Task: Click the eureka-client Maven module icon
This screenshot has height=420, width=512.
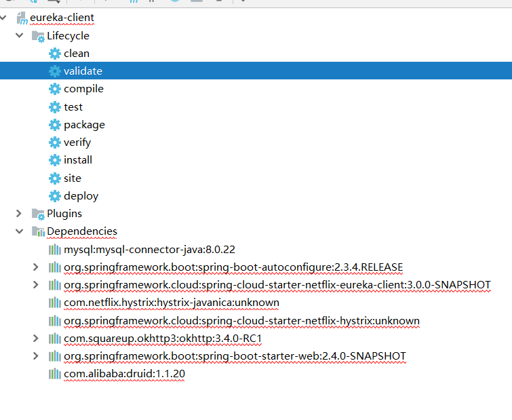Action: pos(22,18)
